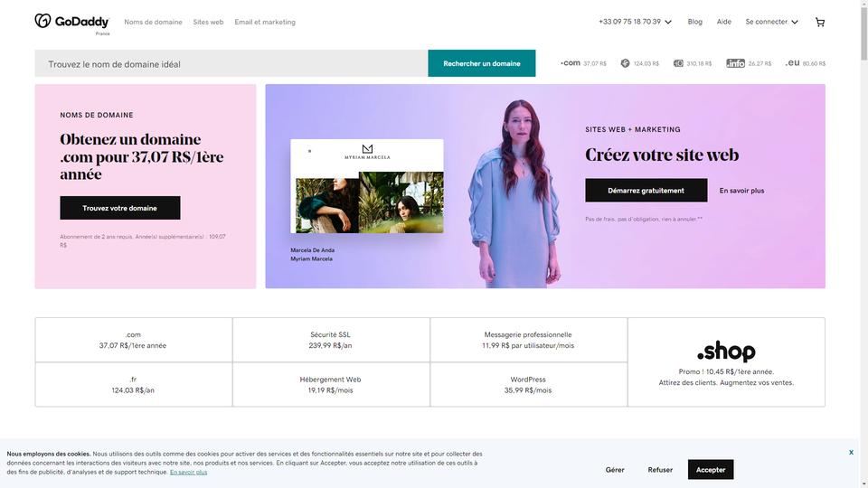
Task: Select the .eu domain price icon
Action: coord(792,63)
